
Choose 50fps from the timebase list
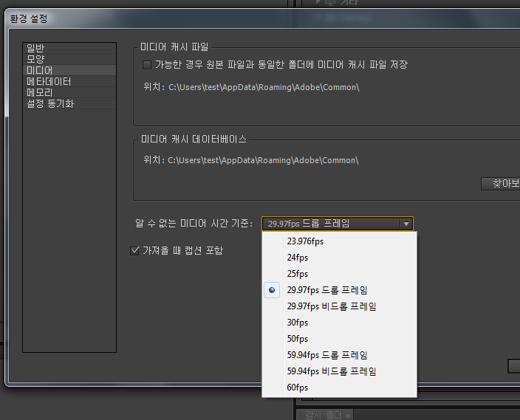point(339,339)
